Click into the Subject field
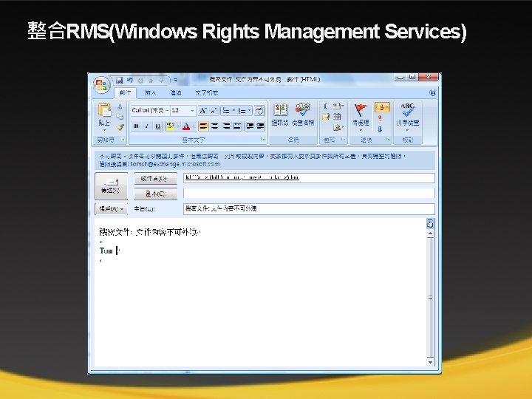532x399 pixels. coord(309,208)
